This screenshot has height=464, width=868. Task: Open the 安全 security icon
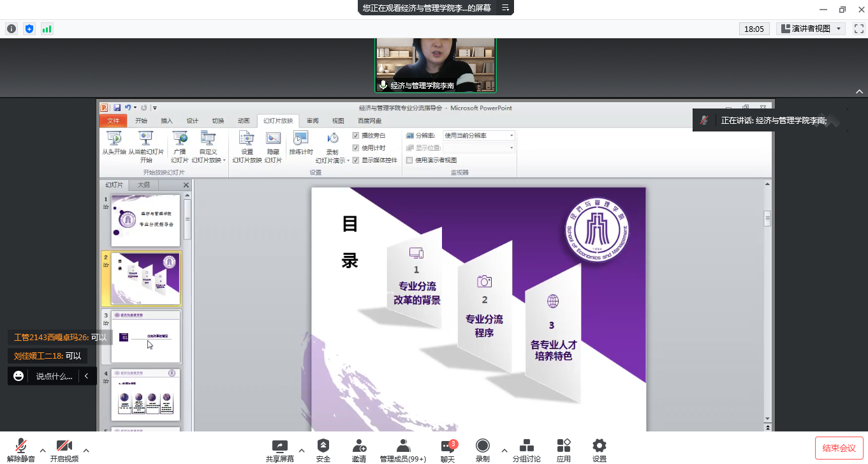(x=323, y=445)
